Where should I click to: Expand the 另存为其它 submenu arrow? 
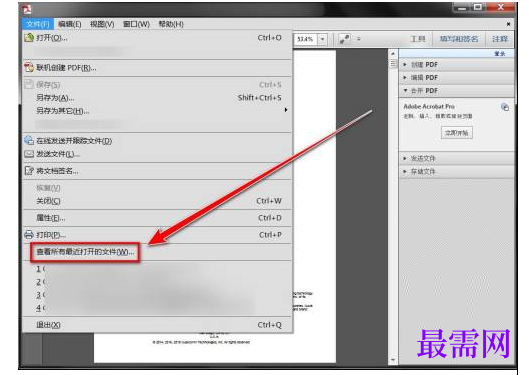point(286,110)
